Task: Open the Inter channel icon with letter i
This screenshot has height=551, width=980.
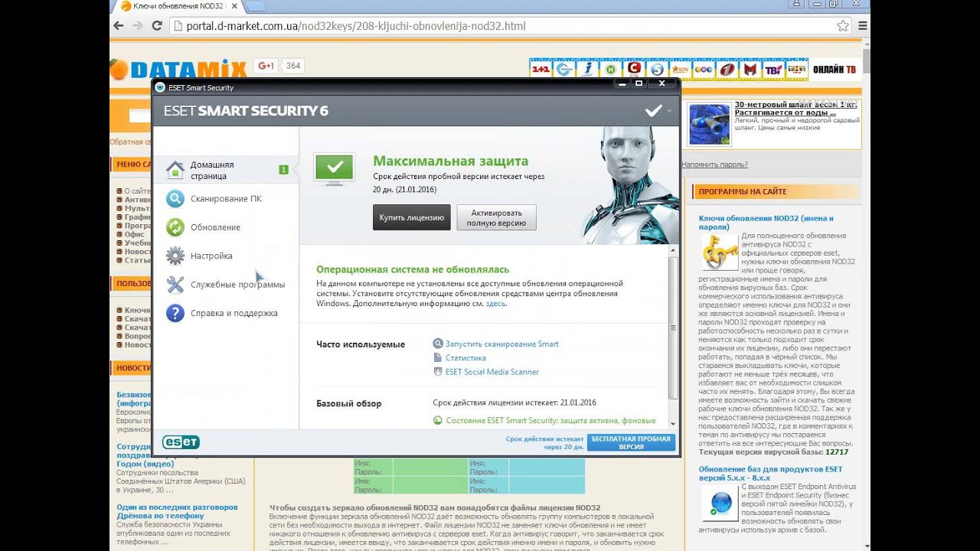Action: pos(587,70)
